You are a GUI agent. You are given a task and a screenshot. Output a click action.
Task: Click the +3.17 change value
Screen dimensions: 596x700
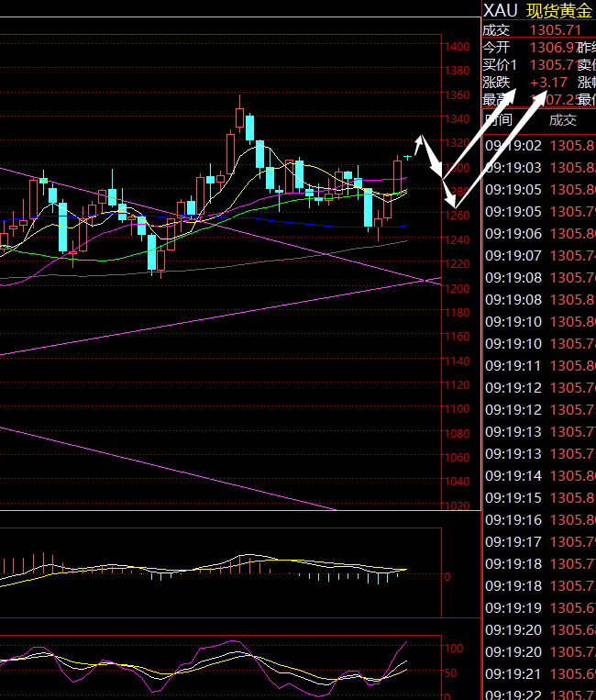coord(548,83)
